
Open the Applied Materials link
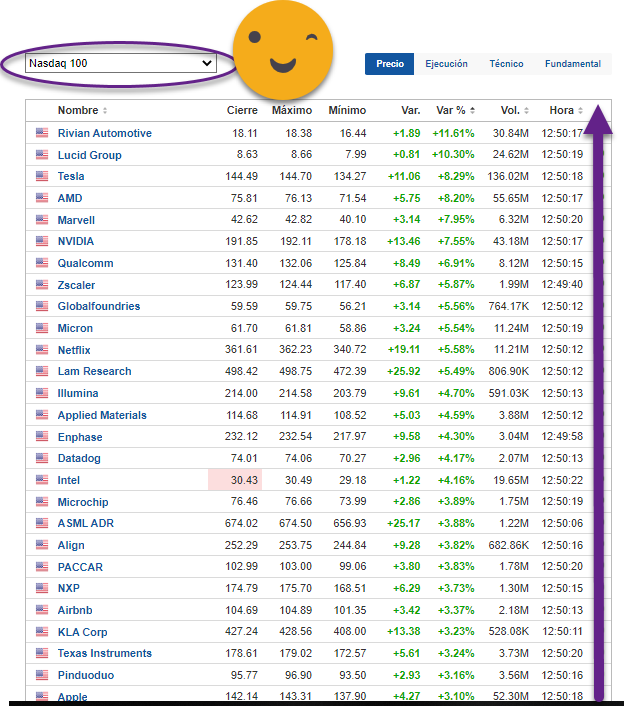(102, 415)
